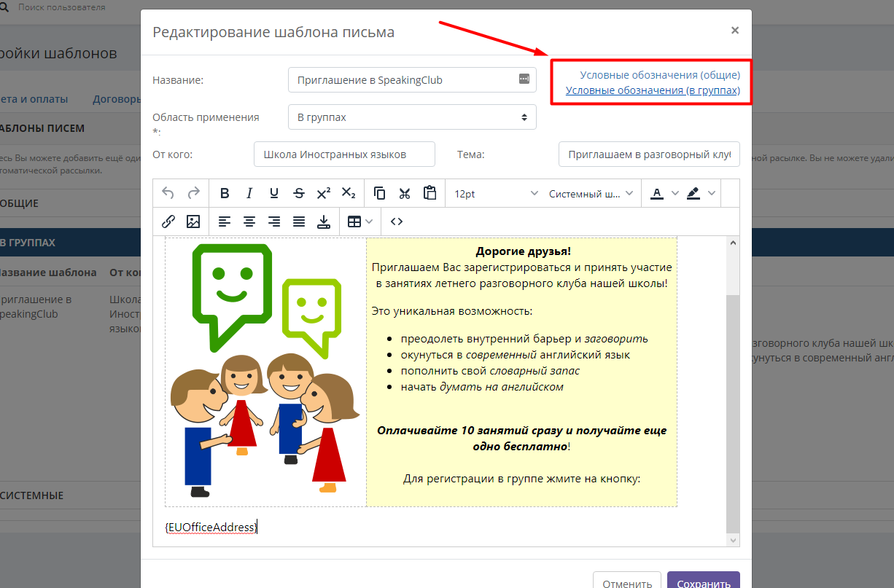Click bullet пополнить свой словарный запас
Viewport: 894px width, 588px height.
coord(490,371)
